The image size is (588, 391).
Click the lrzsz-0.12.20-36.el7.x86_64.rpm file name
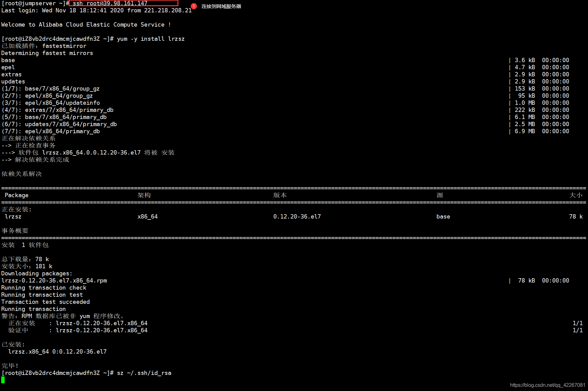click(54, 280)
